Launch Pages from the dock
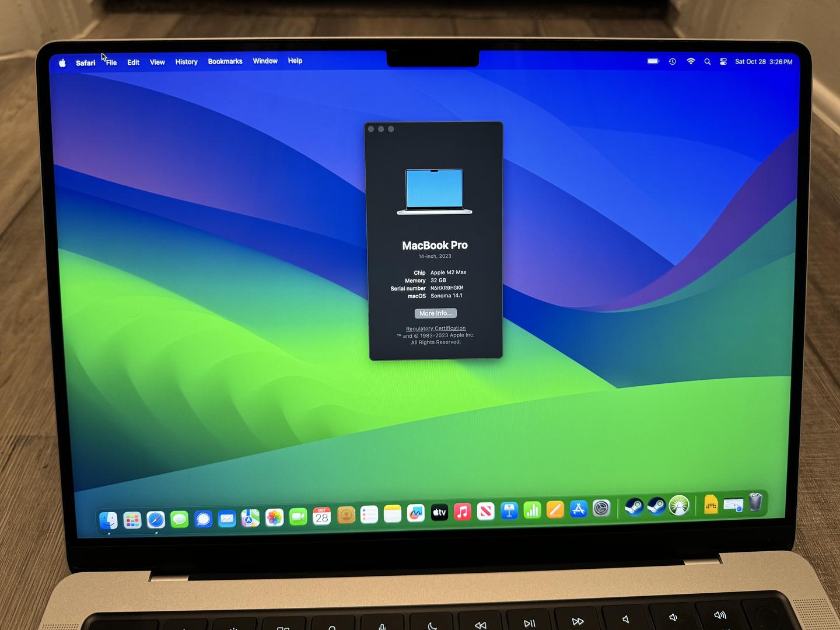Viewport: 840px width, 630px height. point(555,510)
